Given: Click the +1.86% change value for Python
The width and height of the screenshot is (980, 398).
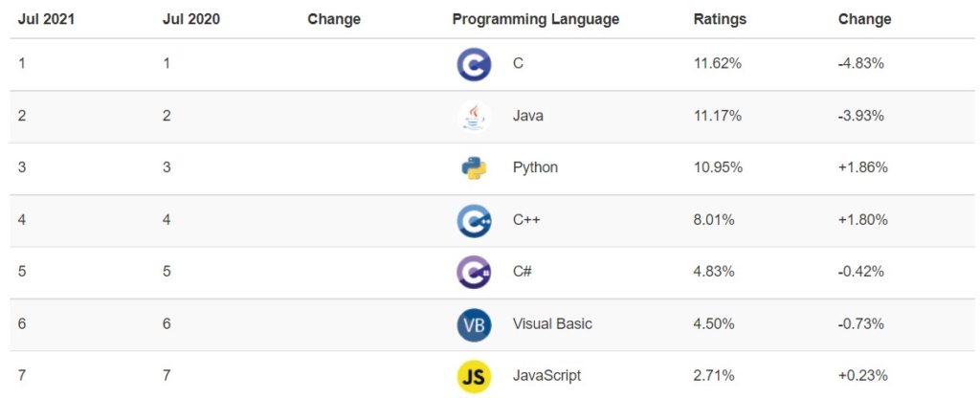Looking at the screenshot, I should pyautogui.click(x=863, y=168).
